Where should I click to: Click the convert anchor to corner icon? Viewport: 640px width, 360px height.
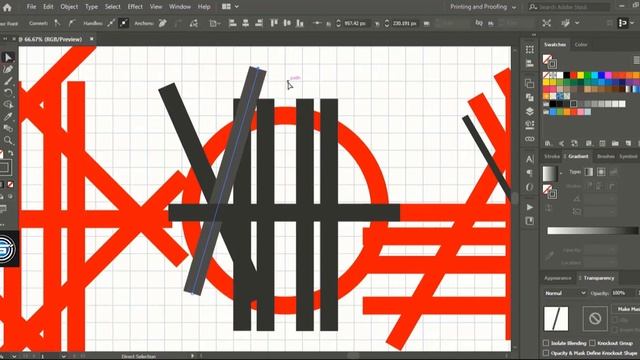(x=57, y=23)
